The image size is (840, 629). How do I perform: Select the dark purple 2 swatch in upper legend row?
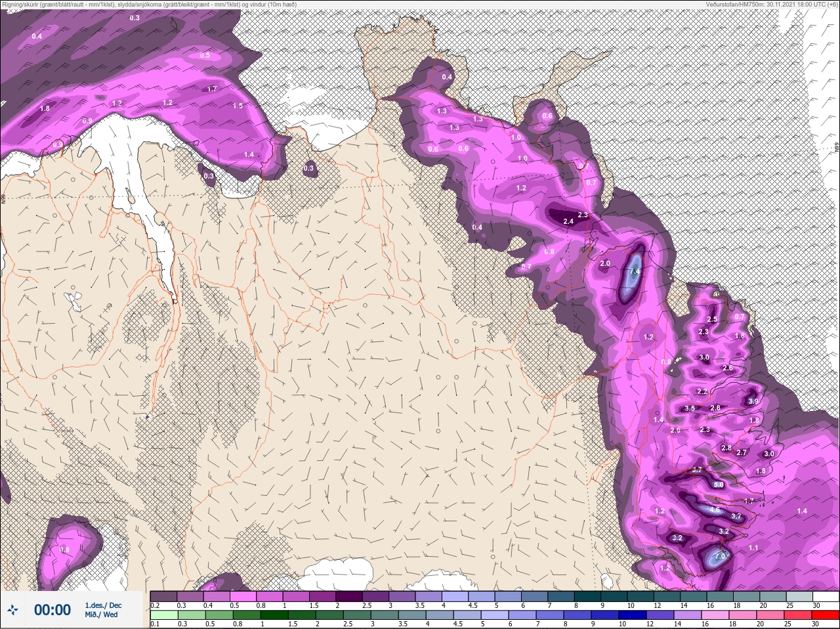(349, 596)
